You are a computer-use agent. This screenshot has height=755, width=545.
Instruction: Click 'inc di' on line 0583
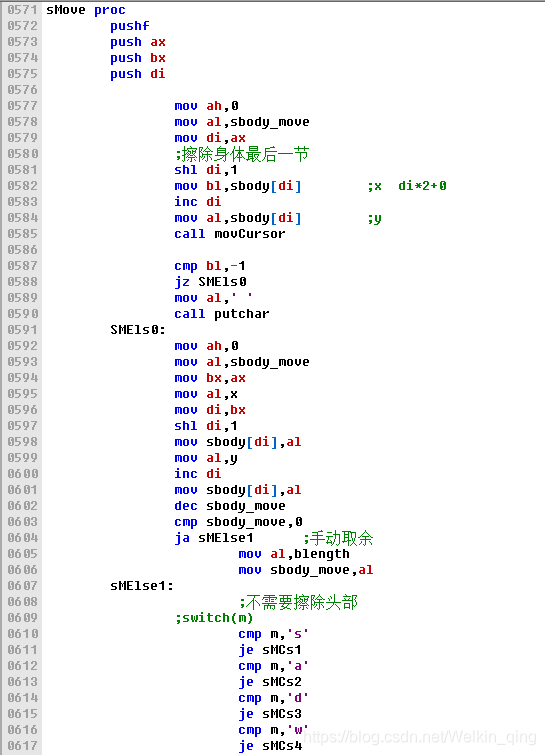point(198,202)
